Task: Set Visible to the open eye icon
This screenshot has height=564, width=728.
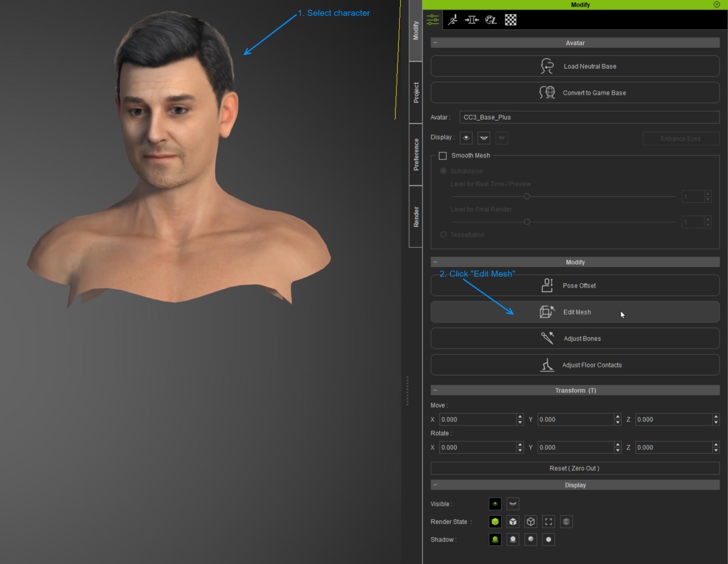Action: [495, 504]
